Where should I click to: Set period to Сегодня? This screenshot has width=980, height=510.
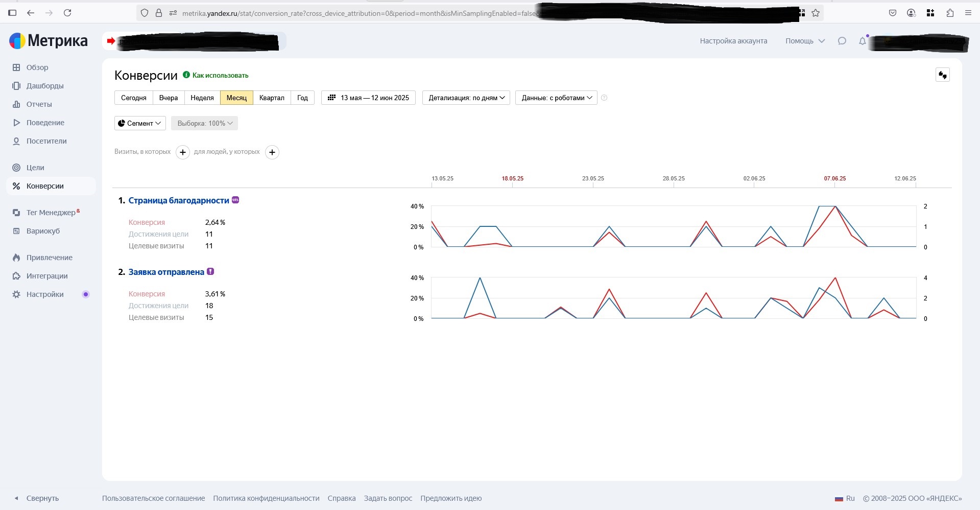133,98
